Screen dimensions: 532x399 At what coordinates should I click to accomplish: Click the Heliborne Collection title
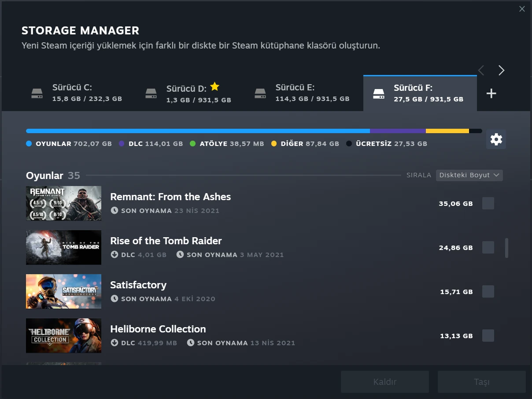coord(158,329)
